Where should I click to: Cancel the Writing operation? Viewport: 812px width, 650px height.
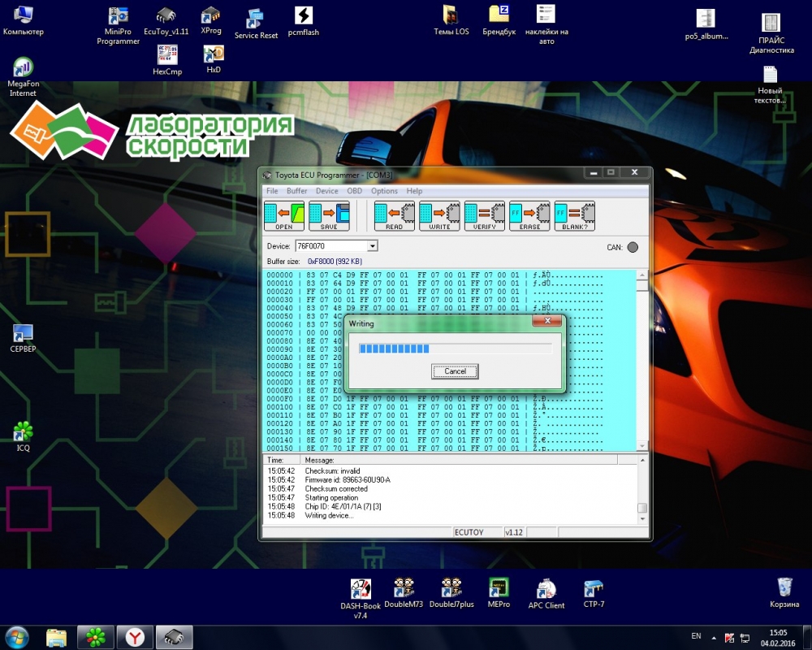tap(455, 371)
